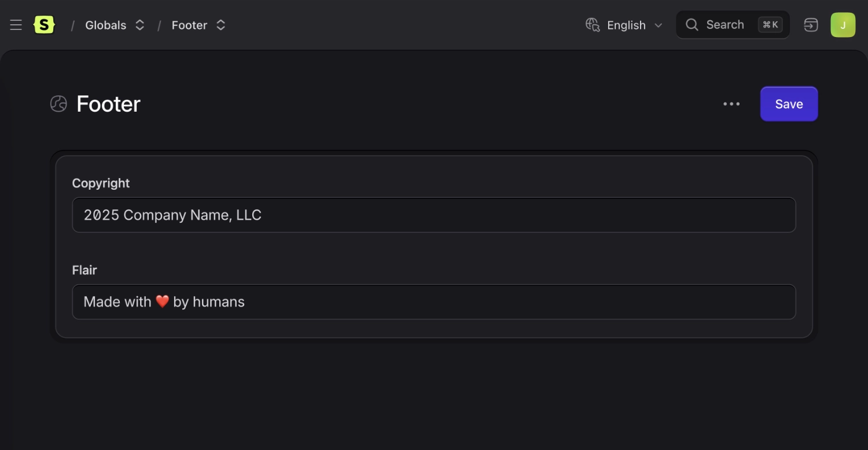Click the sign-out icon in the top bar
The height and width of the screenshot is (450, 868).
[811, 25]
